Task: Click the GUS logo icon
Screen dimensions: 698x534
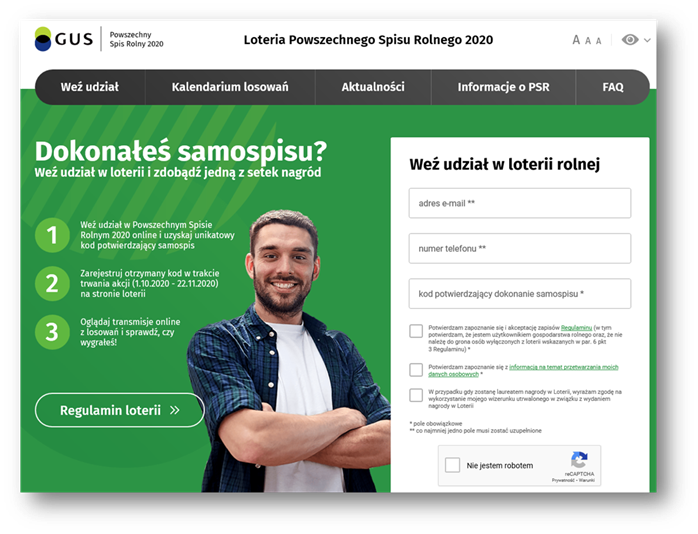Action: pyautogui.click(x=44, y=39)
